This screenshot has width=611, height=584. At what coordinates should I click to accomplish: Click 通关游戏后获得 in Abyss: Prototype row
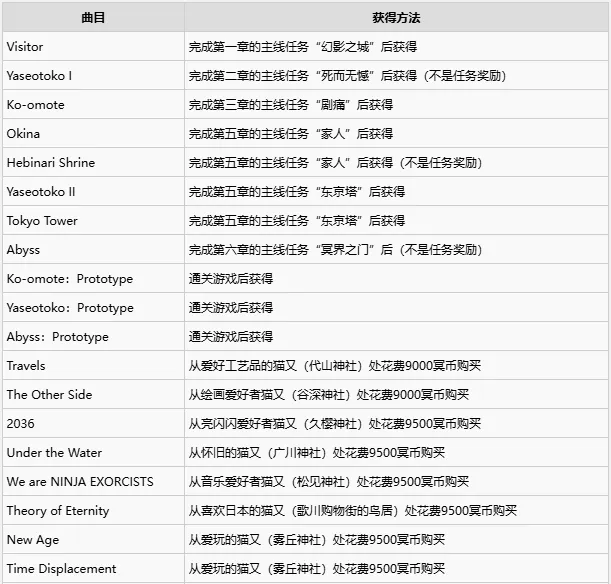coord(231,337)
